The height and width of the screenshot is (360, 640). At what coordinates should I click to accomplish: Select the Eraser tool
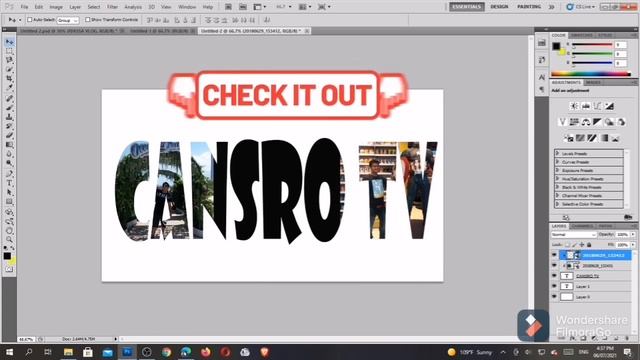point(9,135)
